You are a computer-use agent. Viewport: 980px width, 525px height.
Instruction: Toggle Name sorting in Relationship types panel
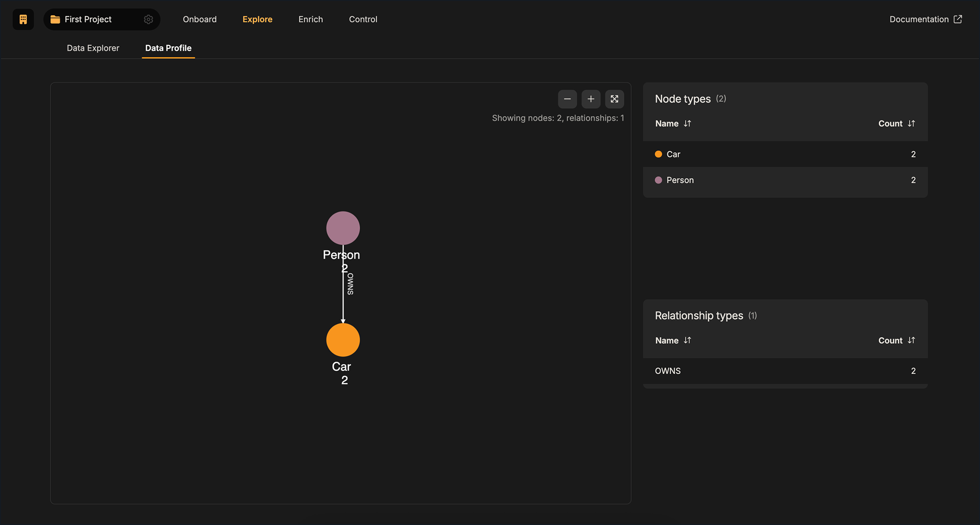[687, 340]
